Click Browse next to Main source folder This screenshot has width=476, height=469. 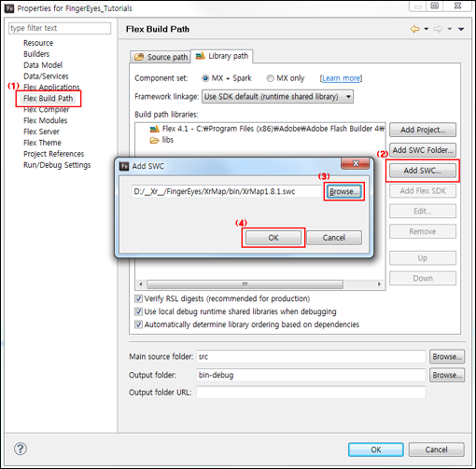coord(447,357)
